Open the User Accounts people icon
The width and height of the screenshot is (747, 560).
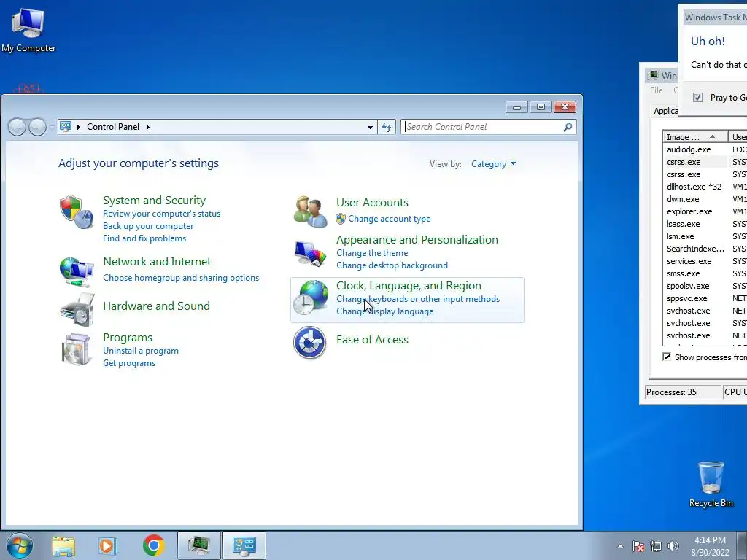pyautogui.click(x=310, y=211)
